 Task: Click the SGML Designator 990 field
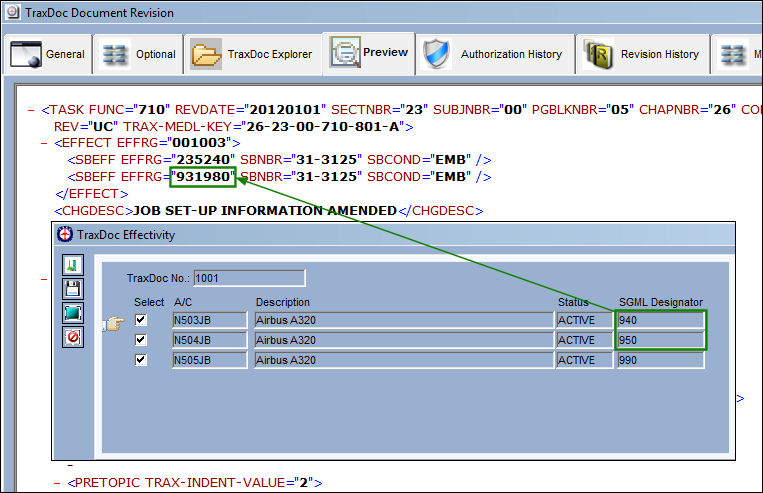[x=660, y=360]
